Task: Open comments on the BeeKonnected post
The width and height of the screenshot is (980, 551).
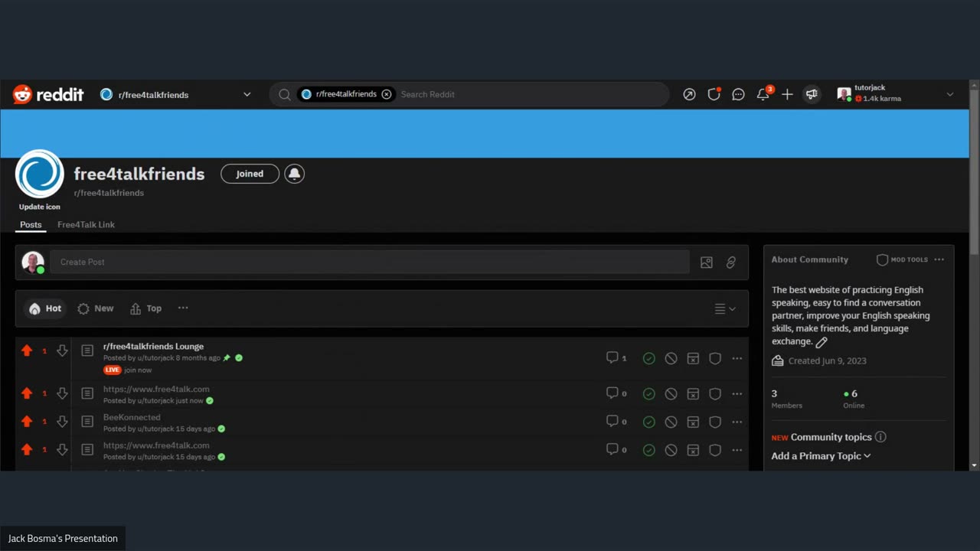Action: point(617,422)
